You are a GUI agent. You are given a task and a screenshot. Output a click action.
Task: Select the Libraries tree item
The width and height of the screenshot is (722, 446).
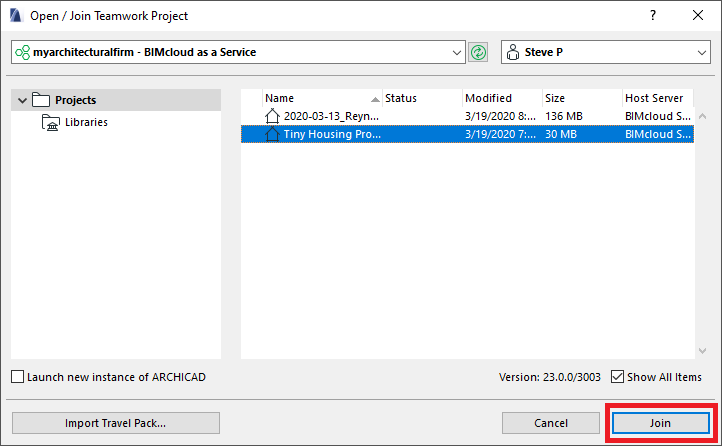click(x=86, y=122)
